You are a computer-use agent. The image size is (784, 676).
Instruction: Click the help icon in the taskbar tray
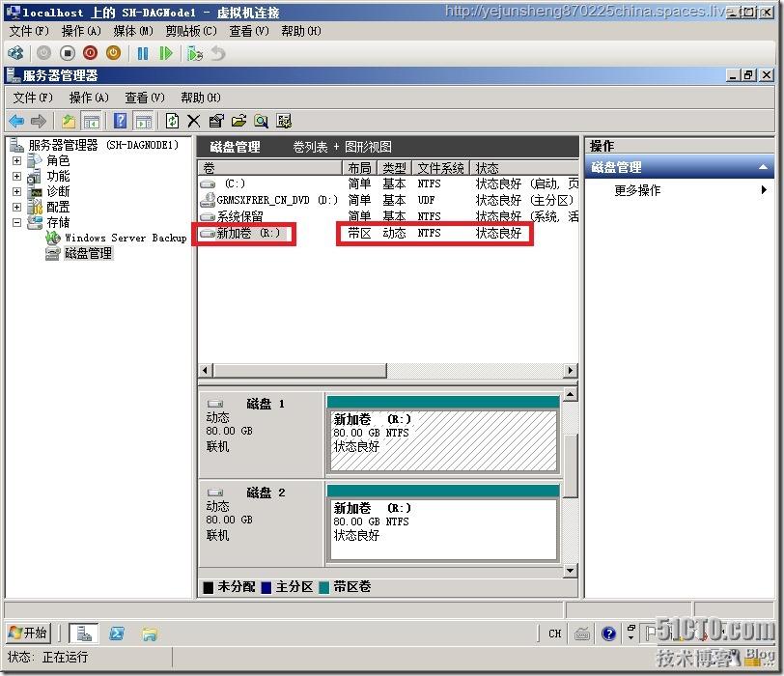point(608,634)
